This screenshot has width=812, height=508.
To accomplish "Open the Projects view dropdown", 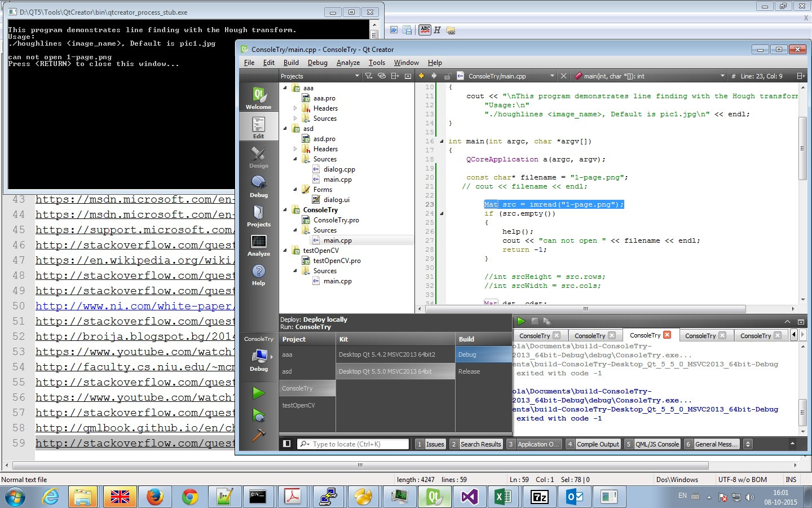I will (320, 76).
